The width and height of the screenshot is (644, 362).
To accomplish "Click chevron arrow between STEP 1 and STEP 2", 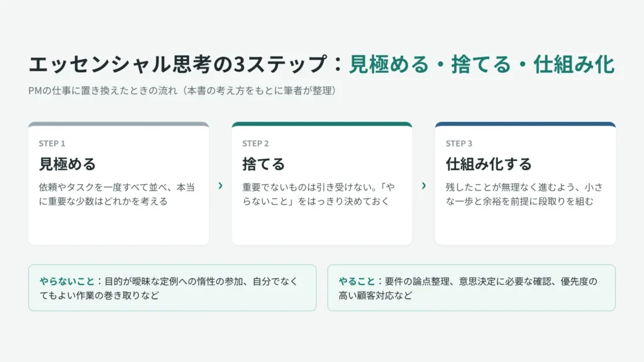I will tap(221, 186).
